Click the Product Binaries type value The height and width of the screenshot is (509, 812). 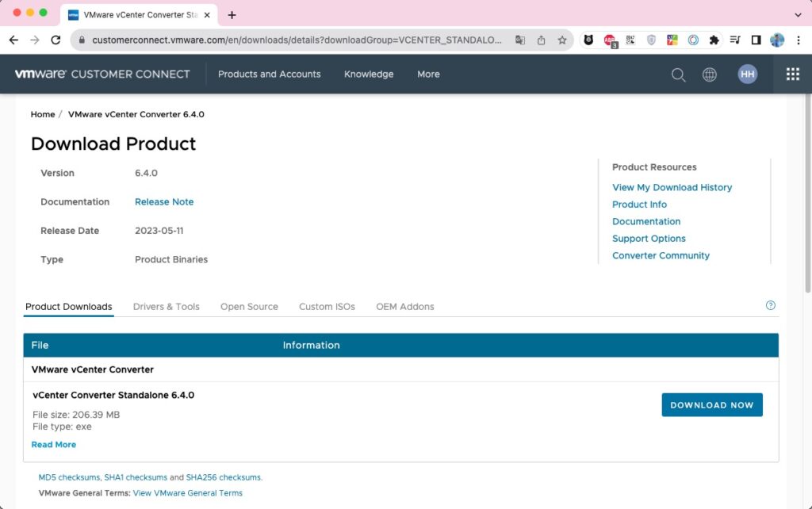171,260
